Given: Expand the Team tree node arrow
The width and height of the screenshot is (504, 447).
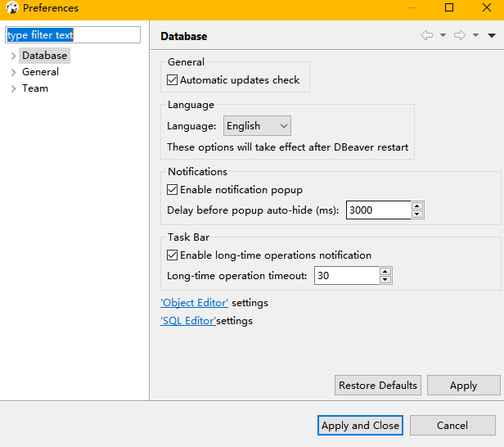Looking at the screenshot, I should tap(13, 88).
